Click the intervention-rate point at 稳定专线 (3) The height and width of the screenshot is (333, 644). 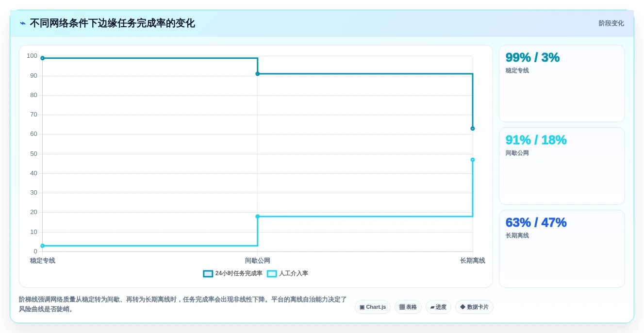click(x=42, y=246)
